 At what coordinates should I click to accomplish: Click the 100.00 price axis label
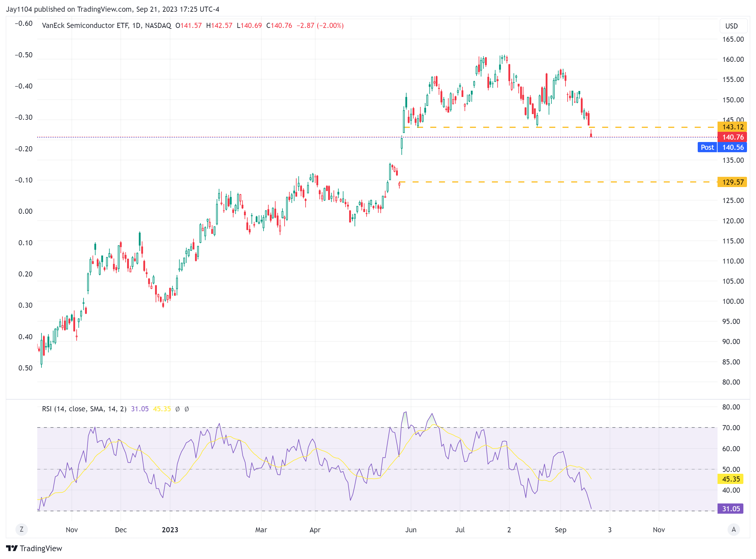[x=733, y=301]
